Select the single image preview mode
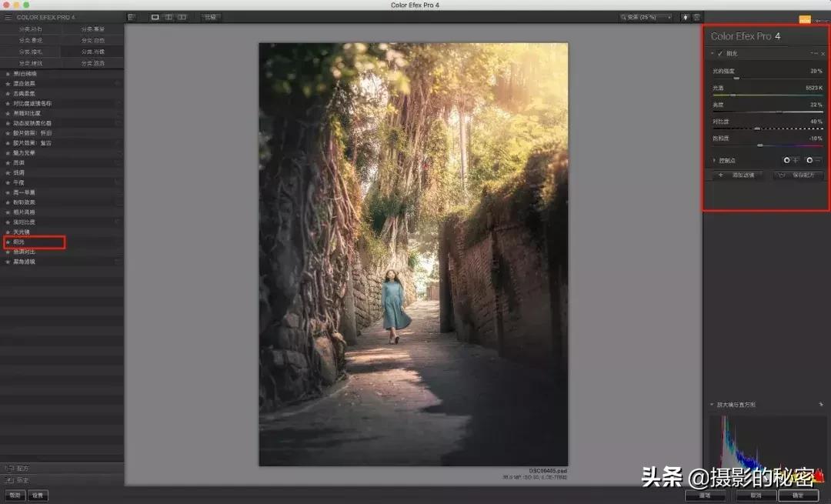831x504 pixels. 155,17
